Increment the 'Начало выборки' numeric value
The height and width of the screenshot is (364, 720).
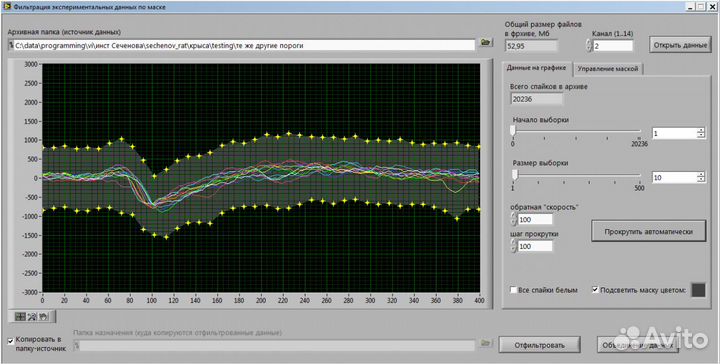(x=701, y=131)
